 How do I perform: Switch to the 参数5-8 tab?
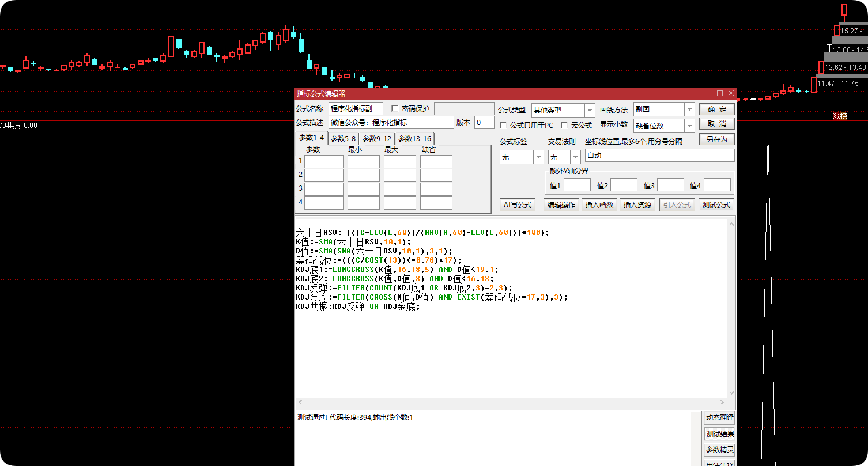click(x=344, y=138)
